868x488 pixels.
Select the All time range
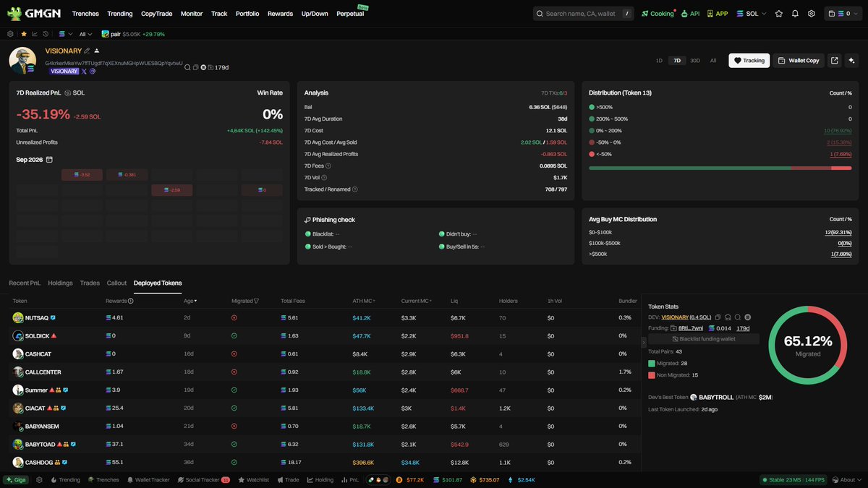[x=713, y=61]
